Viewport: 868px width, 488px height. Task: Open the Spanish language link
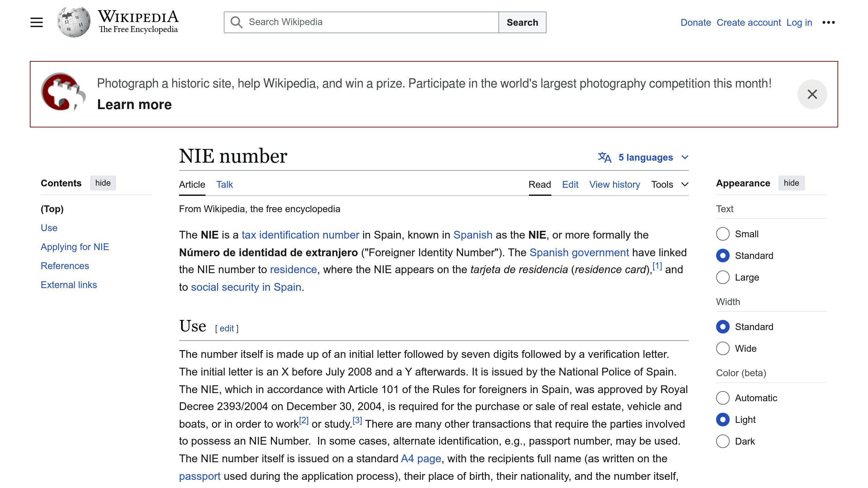coord(473,235)
